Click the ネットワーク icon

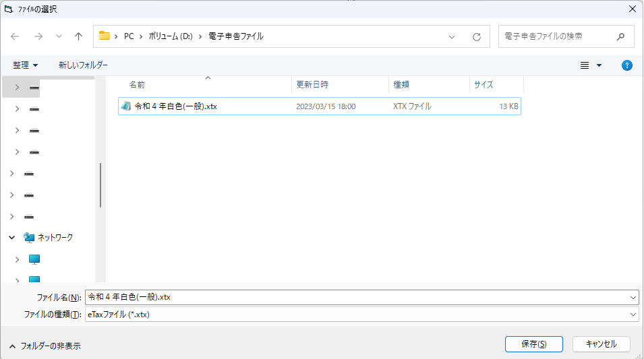click(x=29, y=238)
